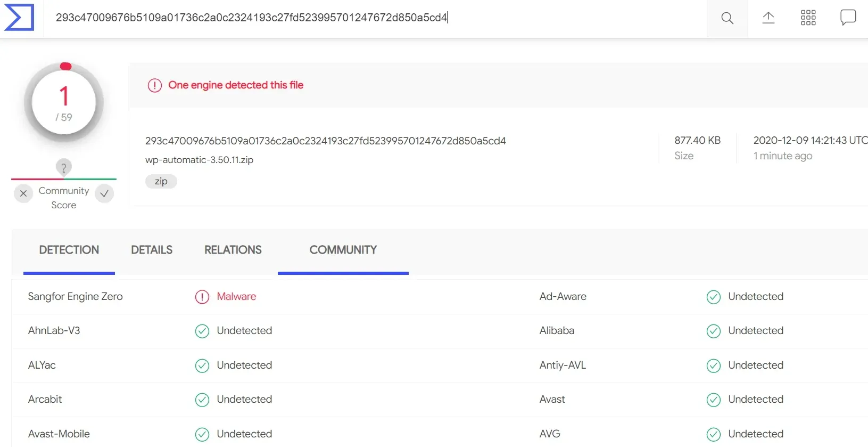Vote malicious with the X button
This screenshot has height=447, width=868.
[23, 193]
